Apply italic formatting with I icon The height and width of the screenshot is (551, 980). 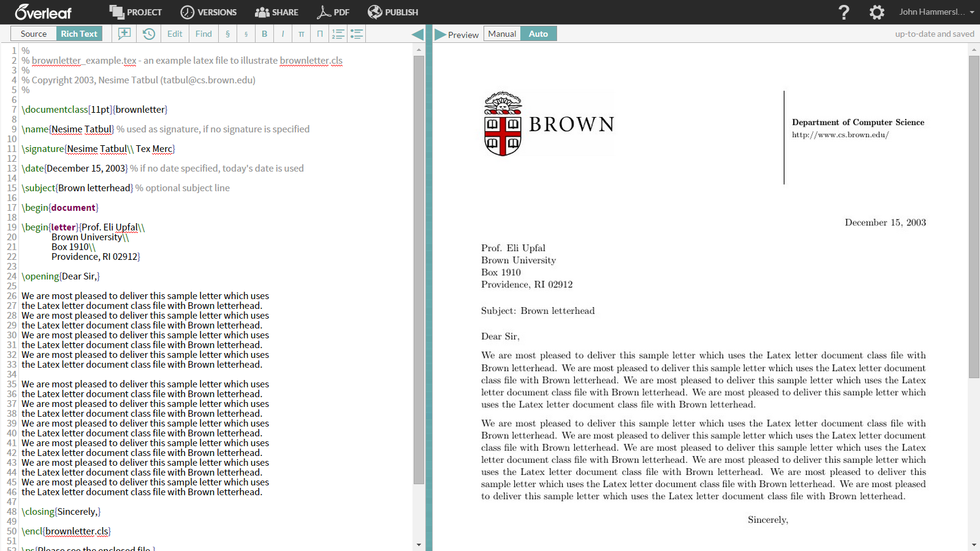(283, 34)
